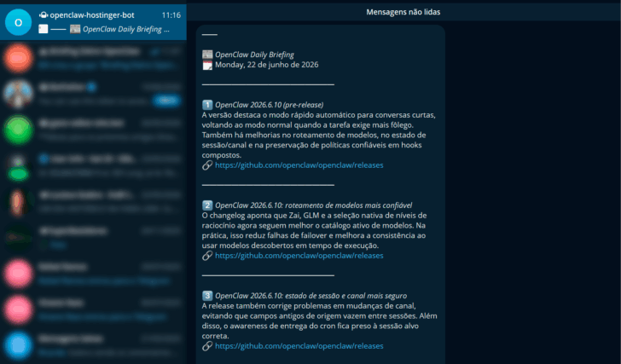Open the openclaw-hostinger-bot chat
621x364 pixels.
(93, 22)
